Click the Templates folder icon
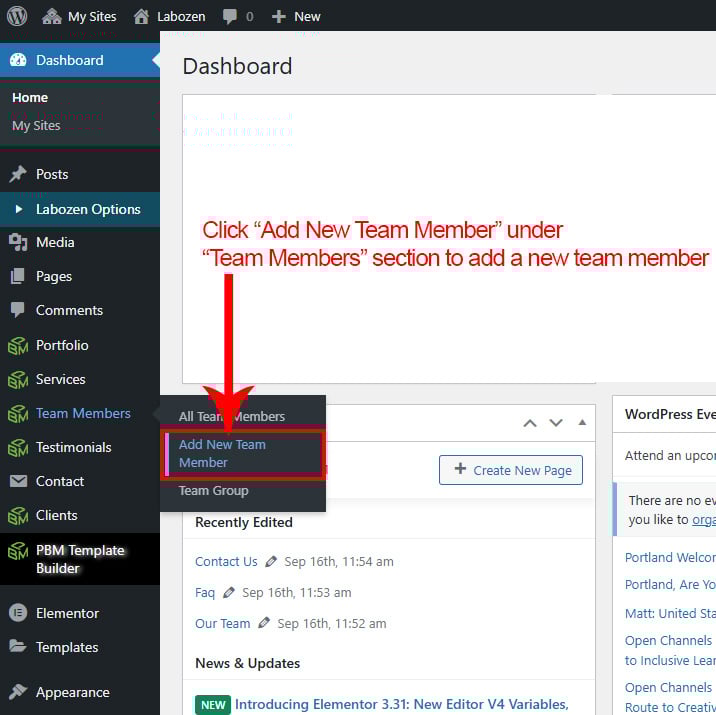Viewport: 716px width, 715px height. click(18, 647)
